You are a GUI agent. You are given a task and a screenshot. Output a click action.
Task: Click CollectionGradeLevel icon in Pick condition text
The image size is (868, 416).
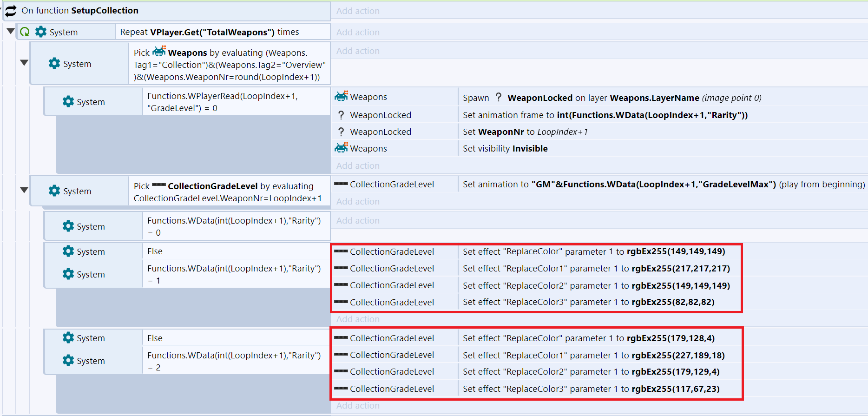pyautogui.click(x=159, y=185)
